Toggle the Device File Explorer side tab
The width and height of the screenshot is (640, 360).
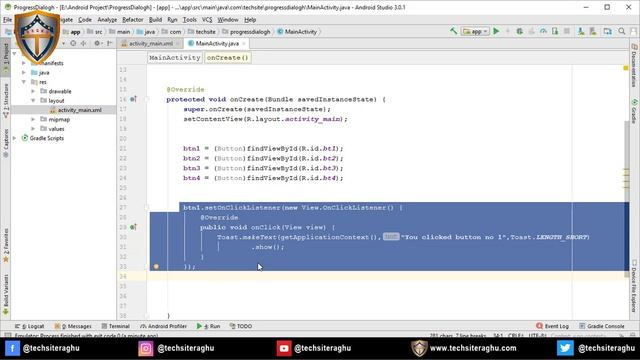tap(634, 286)
